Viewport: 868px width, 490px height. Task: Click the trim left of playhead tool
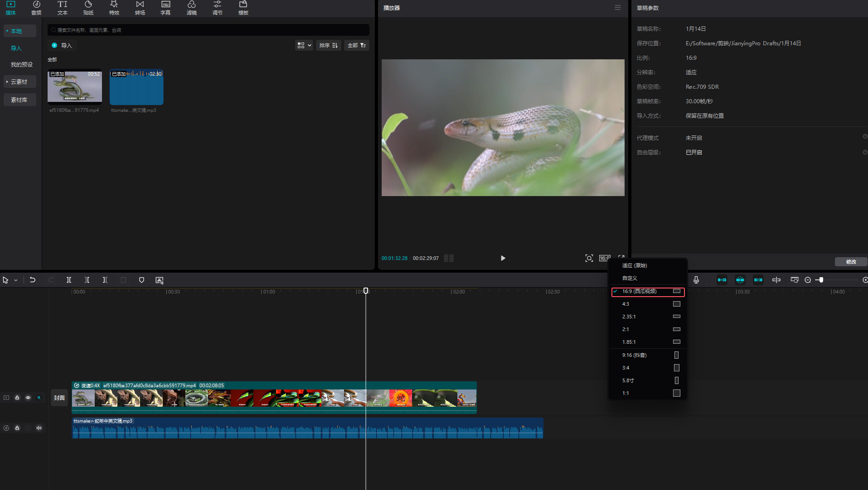click(87, 280)
